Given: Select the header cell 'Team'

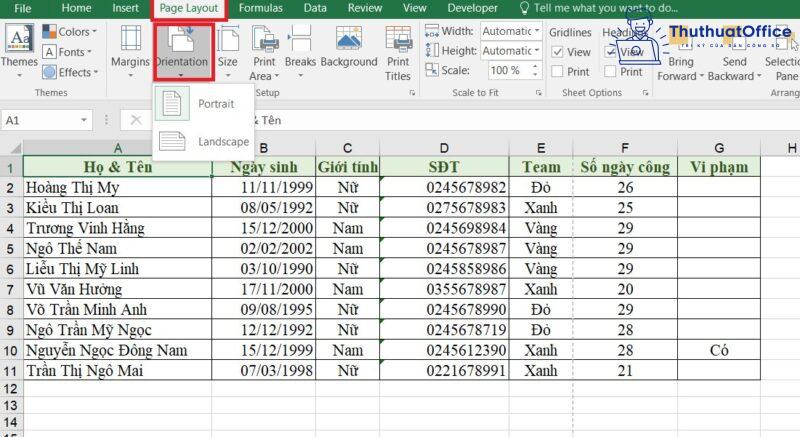Looking at the screenshot, I should [x=541, y=167].
